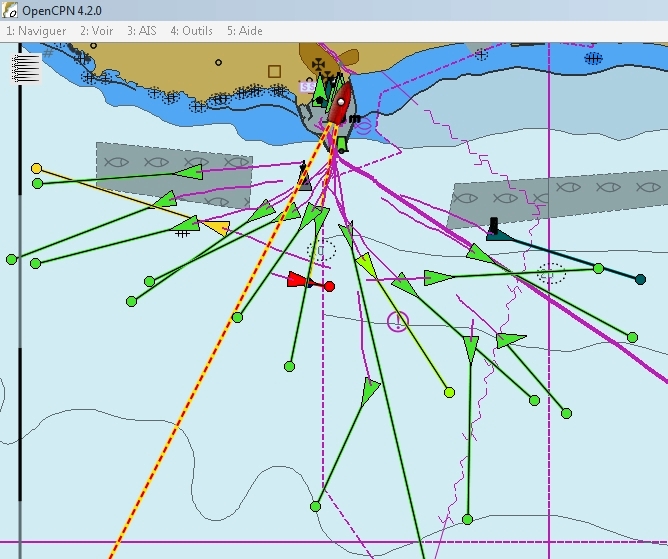The width and height of the screenshot is (668, 559).
Task: Click the teal predicted-position circle at right
Action: point(640,280)
